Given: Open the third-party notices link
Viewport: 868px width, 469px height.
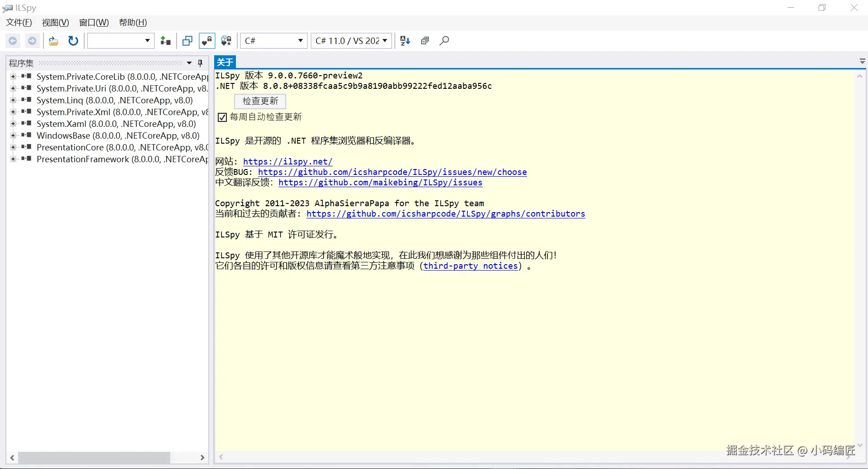Looking at the screenshot, I should (471, 266).
